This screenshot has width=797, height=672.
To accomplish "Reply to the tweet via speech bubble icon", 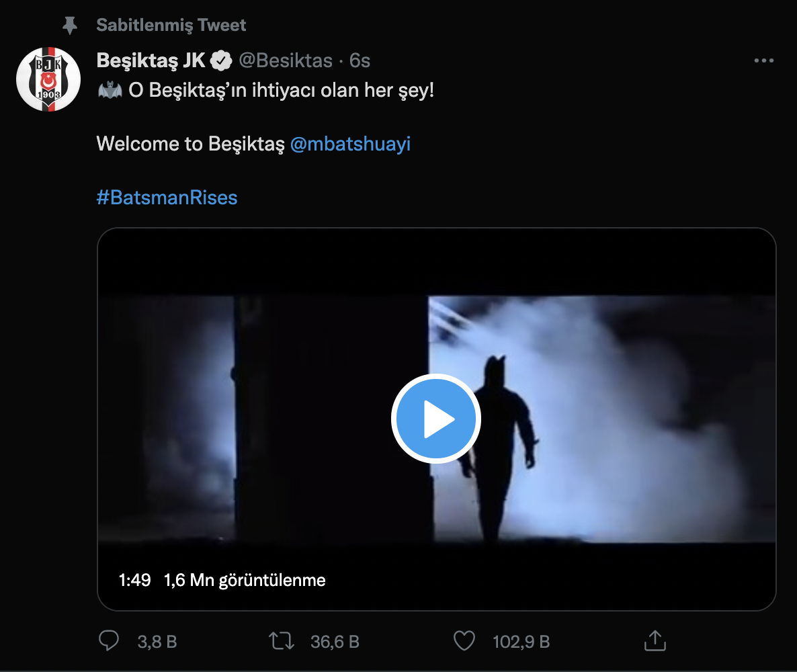I will click(x=109, y=640).
